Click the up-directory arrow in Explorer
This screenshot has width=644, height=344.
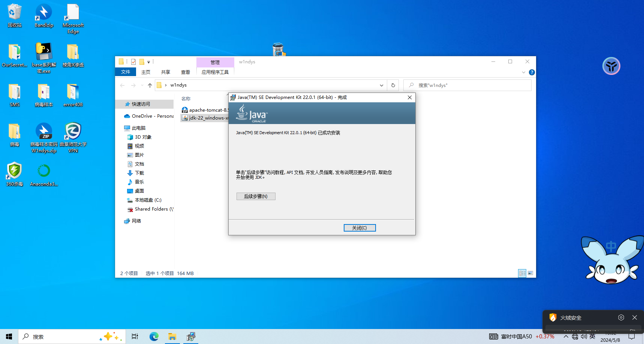tap(150, 85)
